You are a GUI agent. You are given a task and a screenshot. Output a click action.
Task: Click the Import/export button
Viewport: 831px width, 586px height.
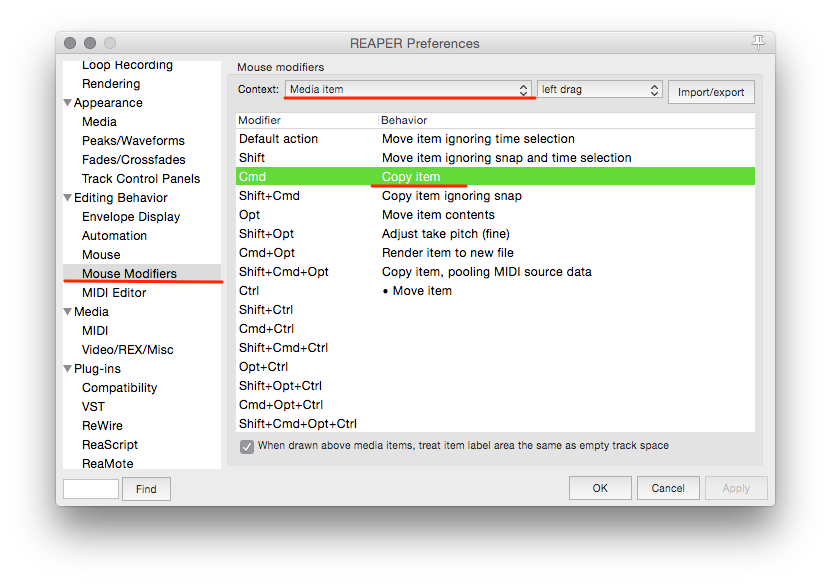coord(711,92)
